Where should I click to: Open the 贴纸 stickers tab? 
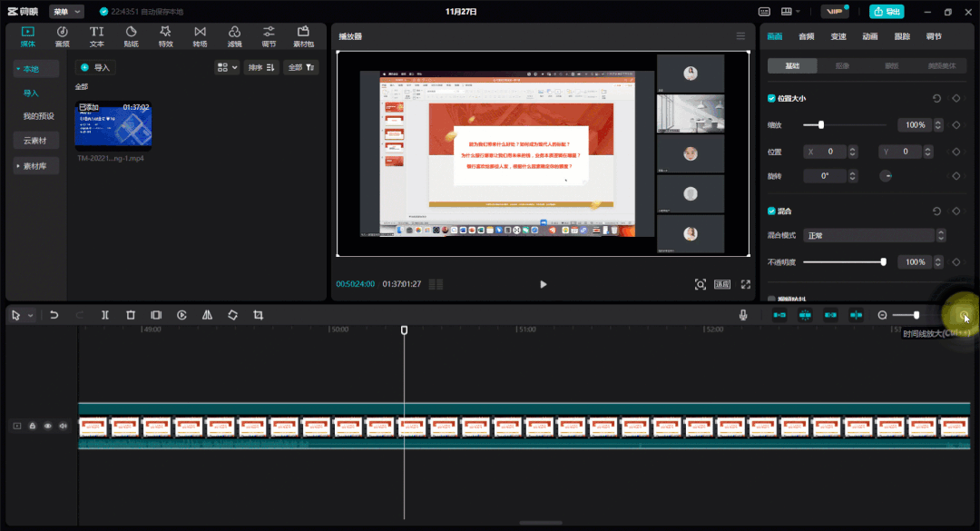coord(131,36)
